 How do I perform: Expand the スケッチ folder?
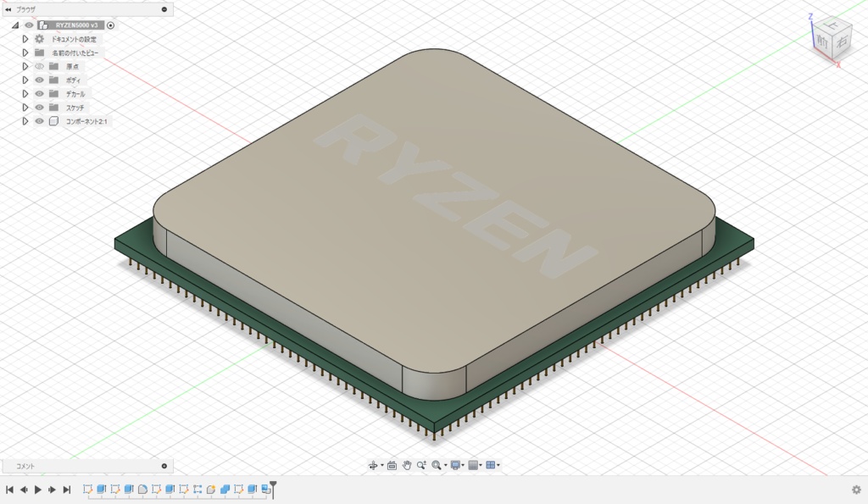point(25,108)
